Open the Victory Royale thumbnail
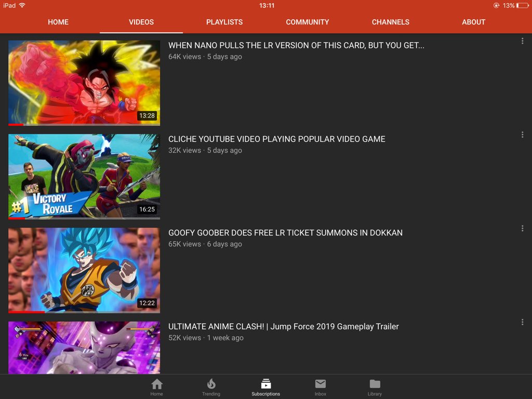The height and width of the screenshot is (399, 532). [84, 177]
